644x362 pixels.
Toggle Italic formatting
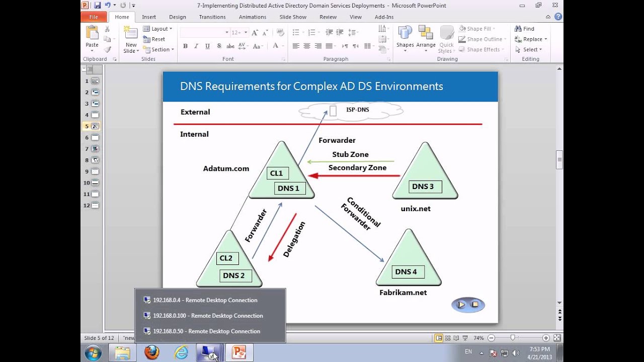pos(196,46)
